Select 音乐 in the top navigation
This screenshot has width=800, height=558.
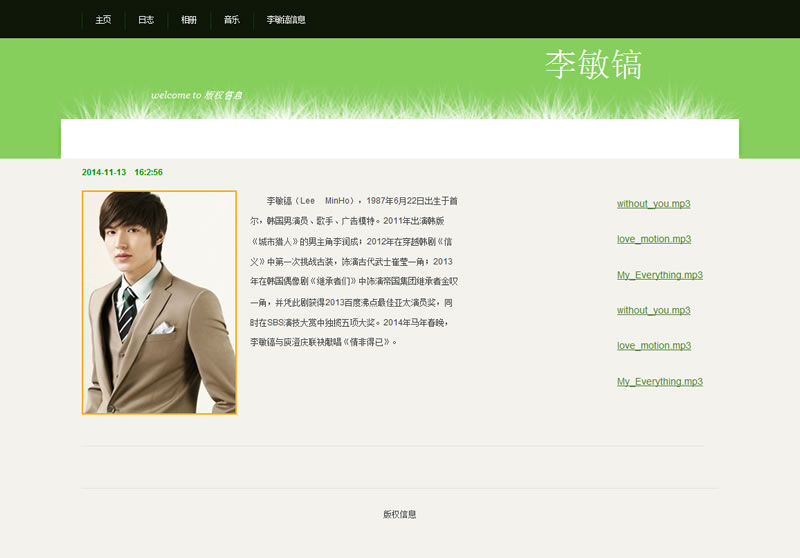pyautogui.click(x=232, y=20)
